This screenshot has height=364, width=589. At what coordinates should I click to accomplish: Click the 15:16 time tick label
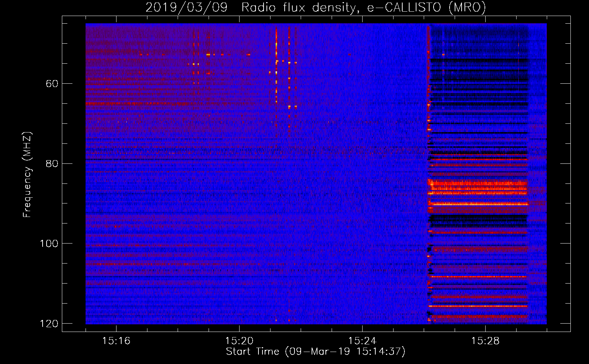tap(116, 341)
